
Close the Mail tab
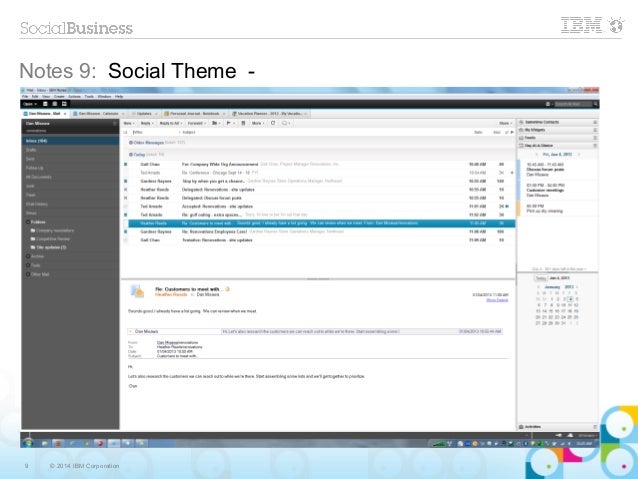[65, 114]
